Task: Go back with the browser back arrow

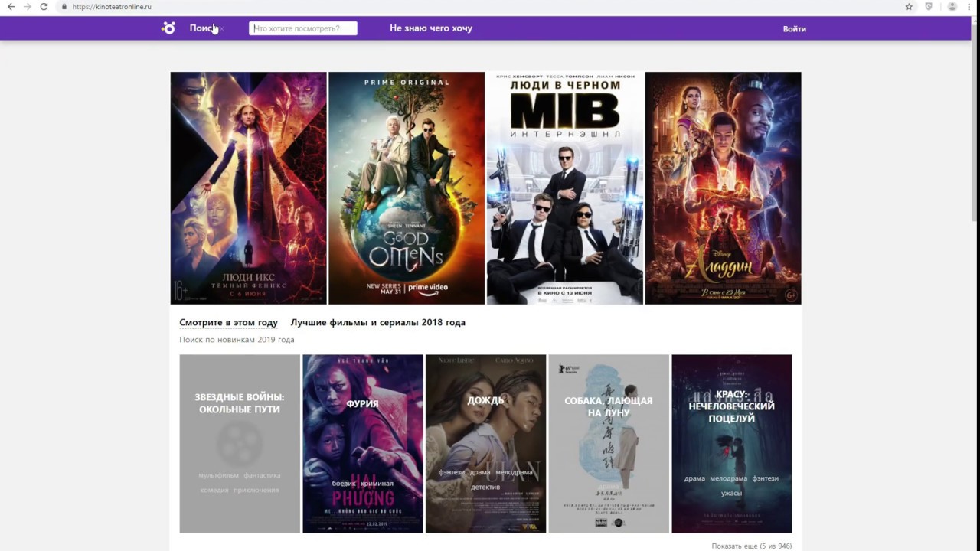Action: tap(11, 7)
